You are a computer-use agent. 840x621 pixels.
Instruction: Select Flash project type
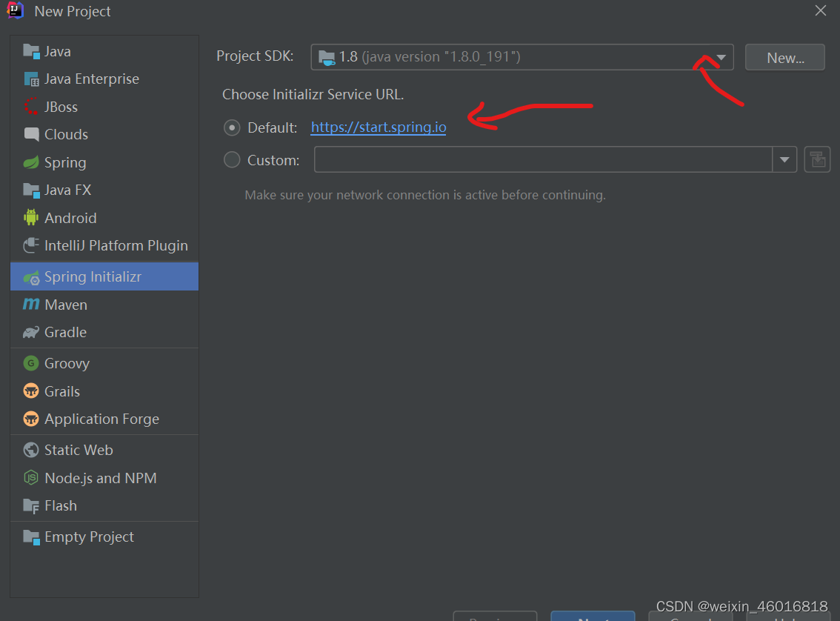104,506
